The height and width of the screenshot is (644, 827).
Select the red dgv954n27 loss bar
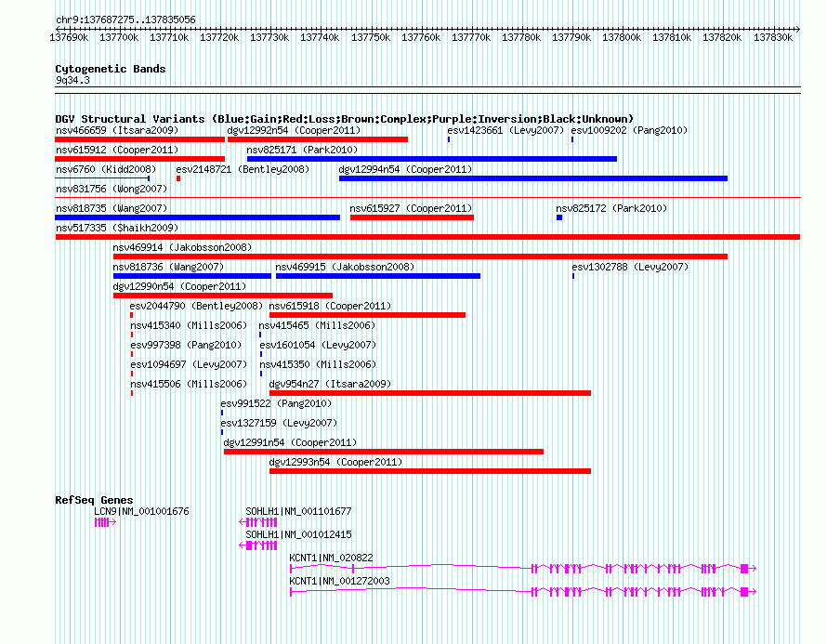click(x=430, y=393)
